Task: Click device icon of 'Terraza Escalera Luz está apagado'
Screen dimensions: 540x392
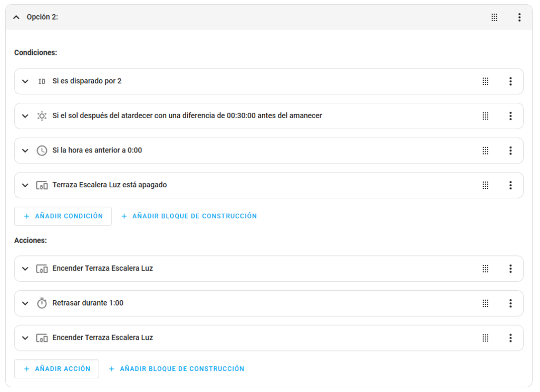Action: pos(42,185)
